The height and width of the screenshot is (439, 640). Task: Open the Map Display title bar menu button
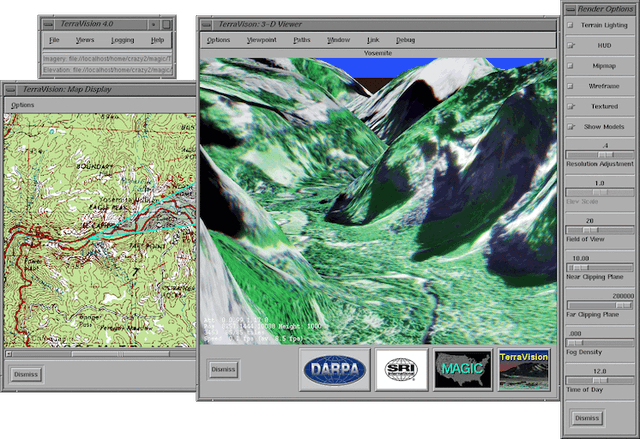[7, 89]
